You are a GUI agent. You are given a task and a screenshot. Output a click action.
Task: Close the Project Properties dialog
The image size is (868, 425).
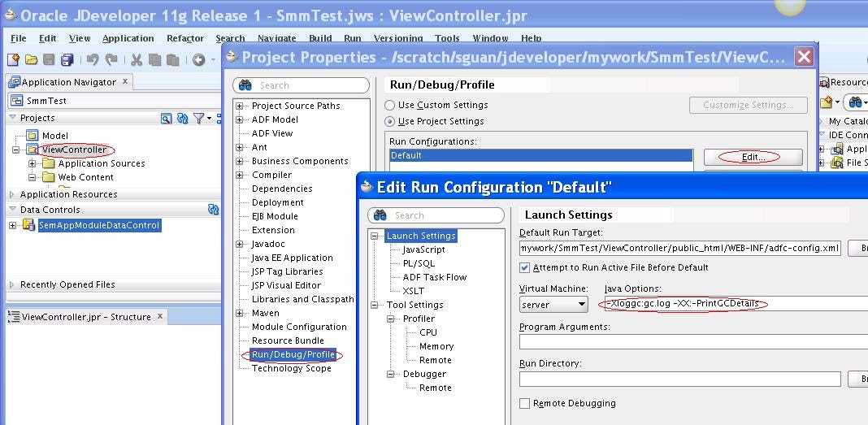tap(804, 56)
